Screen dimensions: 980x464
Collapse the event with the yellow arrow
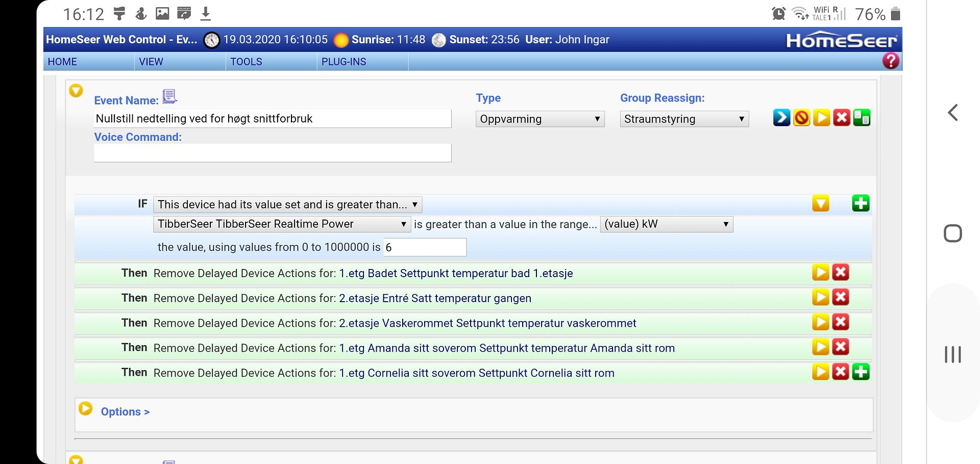76,90
